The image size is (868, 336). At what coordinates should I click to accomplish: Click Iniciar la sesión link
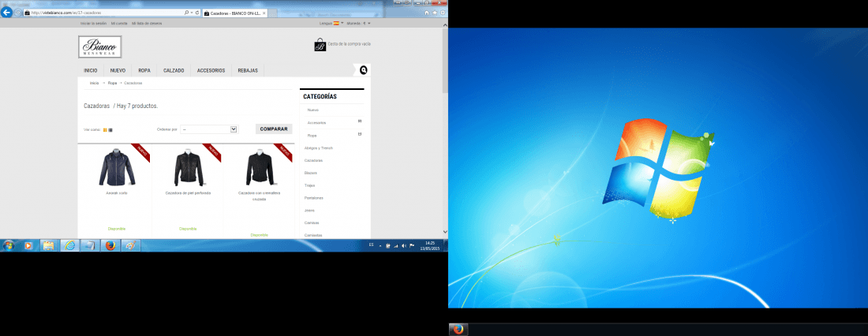pyautogui.click(x=94, y=23)
